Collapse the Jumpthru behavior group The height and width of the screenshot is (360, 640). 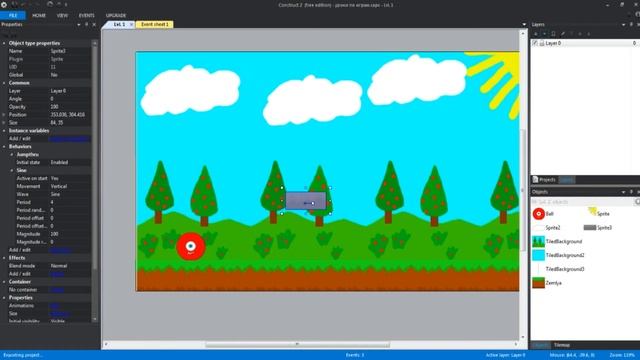click(x=12, y=155)
